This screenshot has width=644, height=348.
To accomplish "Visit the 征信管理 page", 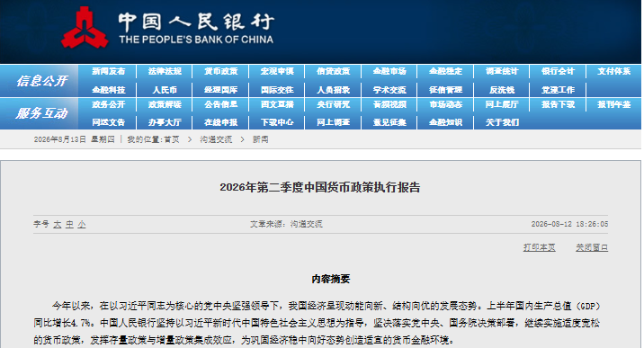I will point(445,90).
